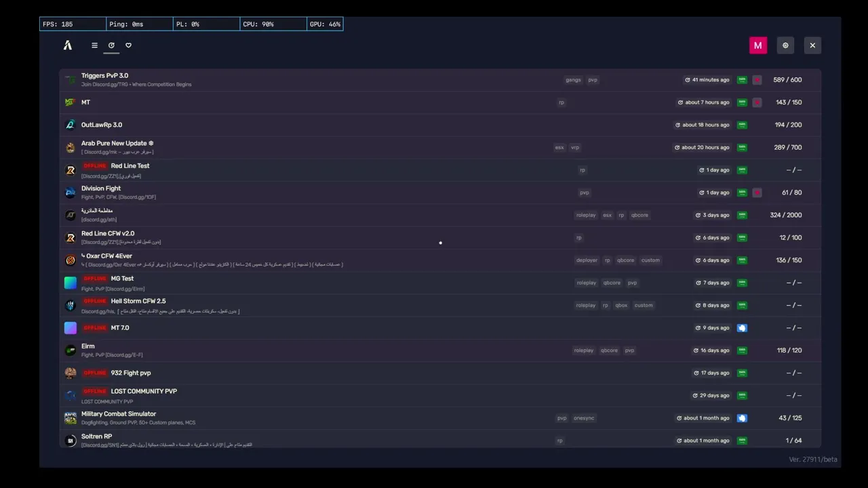Screen dimensions: 868x488
Task: Click the esx tag on Arab Pure row
Action: click(559, 147)
